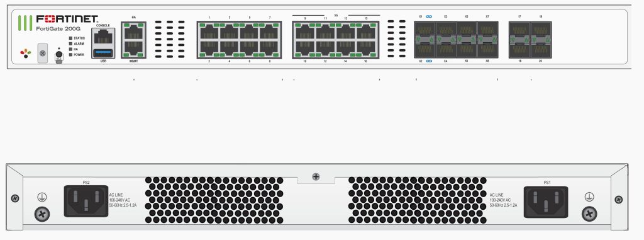Click the round reset button

[x=58, y=54]
